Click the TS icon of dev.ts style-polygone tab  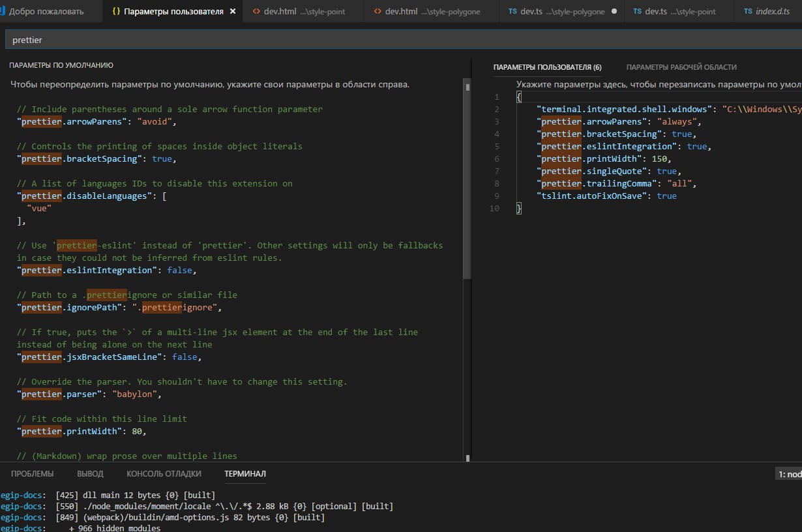point(512,12)
